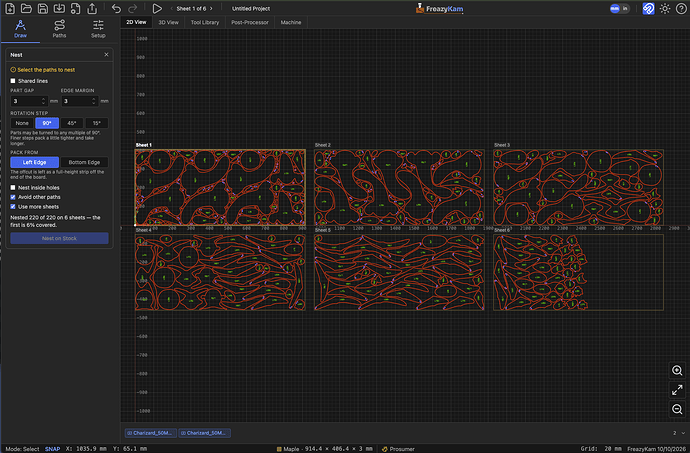This screenshot has height=453, width=690.
Task: Close the Nest panel
Action: click(x=106, y=55)
